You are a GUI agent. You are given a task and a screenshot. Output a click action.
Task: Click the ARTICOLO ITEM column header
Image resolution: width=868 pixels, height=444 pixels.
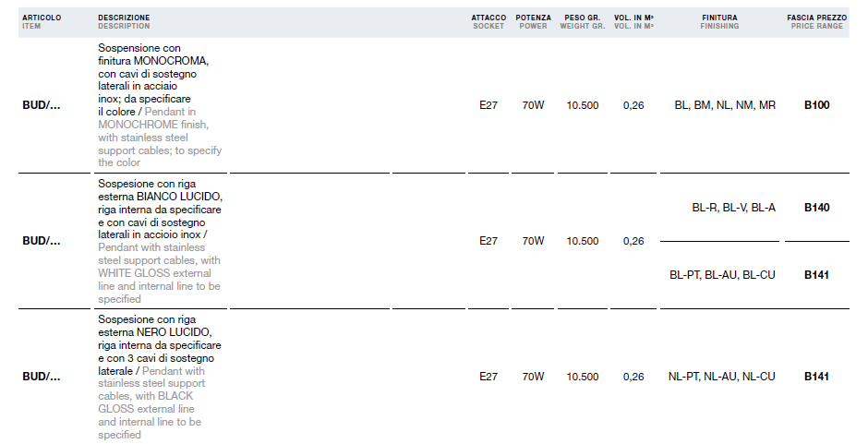(42, 21)
